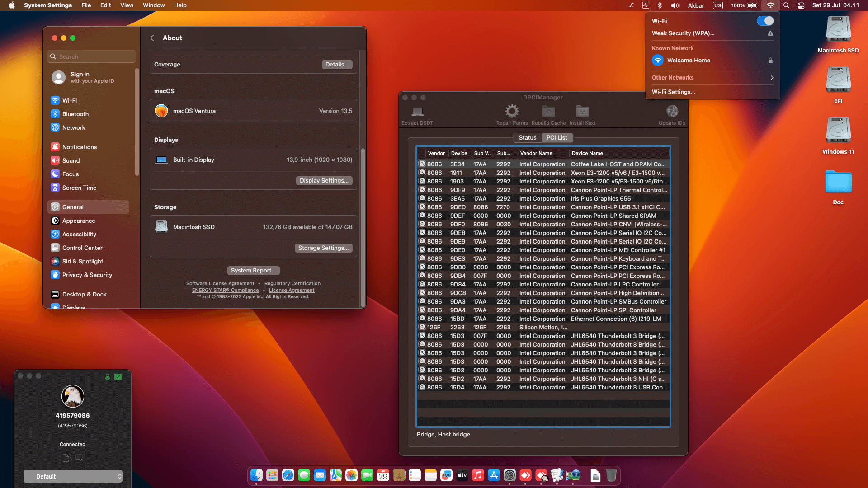
Task: Open the Window menu in the menu bar
Action: coord(154,5)
